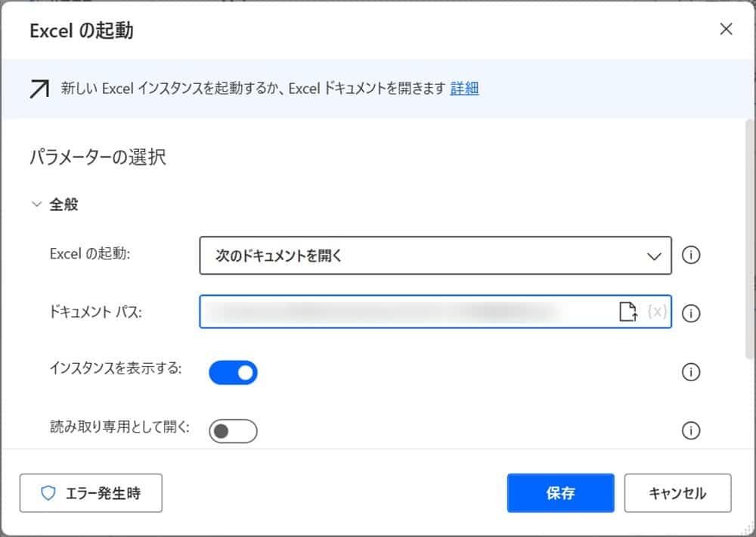Click the chevron arrow of Excel の起動 dropdown

pos(654,256)
